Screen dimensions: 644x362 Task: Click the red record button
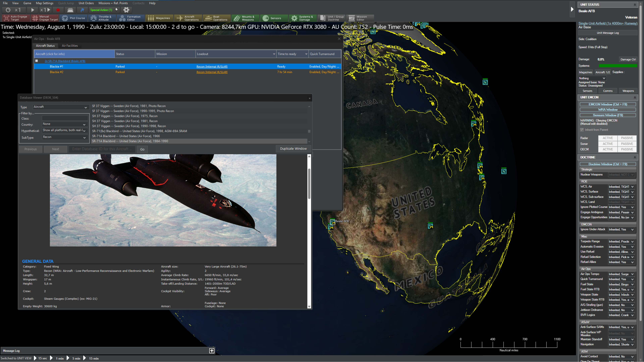coord(58,10)
